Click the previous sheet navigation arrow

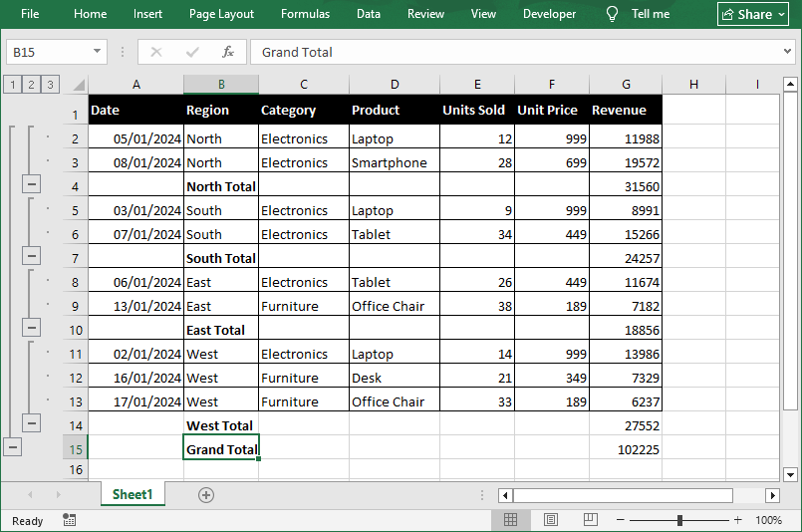point(30,495)
